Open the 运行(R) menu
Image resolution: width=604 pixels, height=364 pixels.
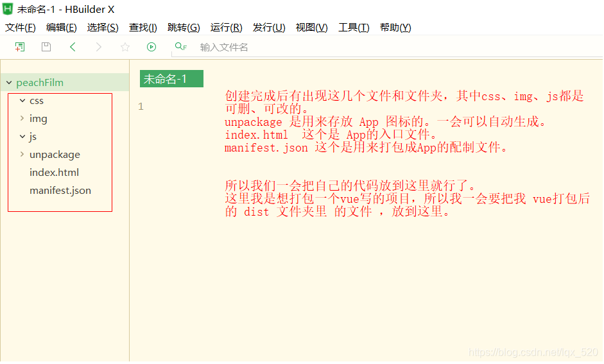(226, 28)
